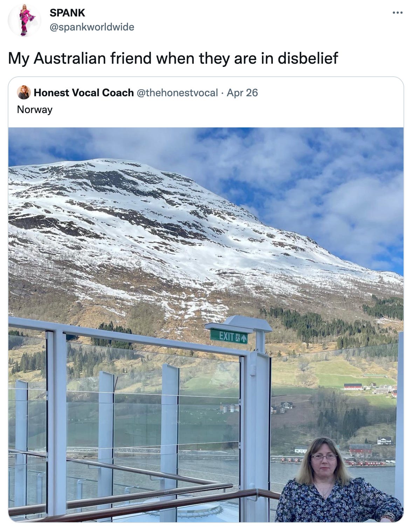414x532 pixels.
Task: Click the Honest Vocal Coach name
Action: (x=84, y=92)
